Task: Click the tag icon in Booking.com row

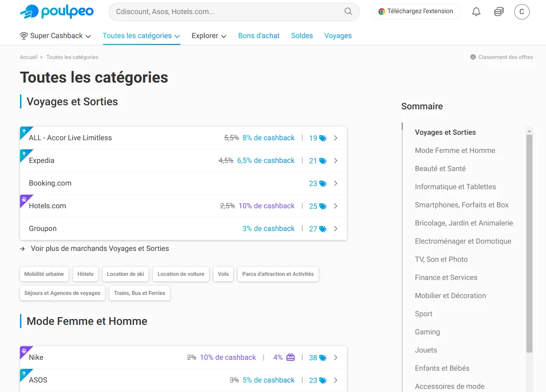Action: (323, 183)
